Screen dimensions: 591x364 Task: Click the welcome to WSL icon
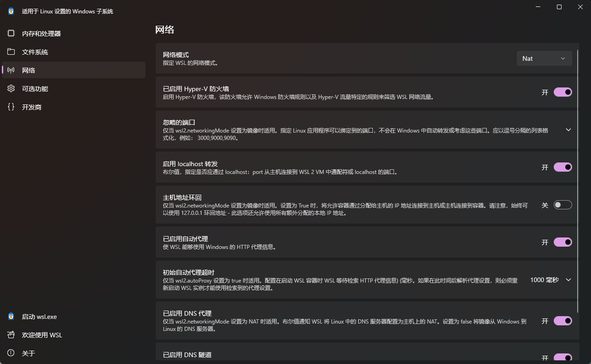pyautogui.click(x=11, y=335)
